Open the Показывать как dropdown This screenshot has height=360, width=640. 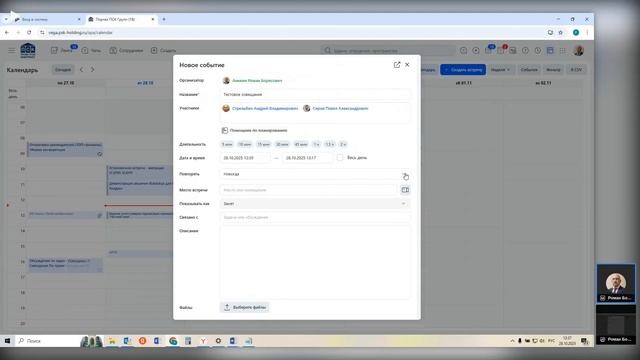coord(315,203)
